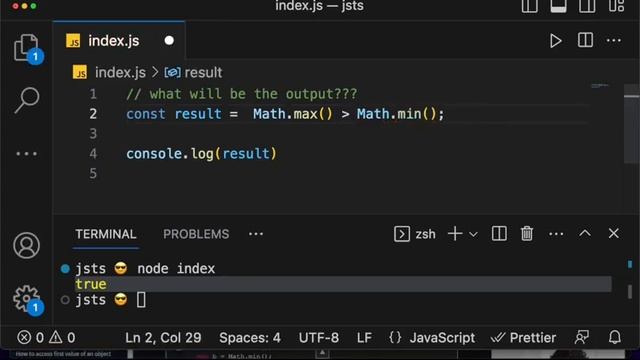Click the 'const result' declaration
The image size is (640, 360).
pos(173,114)
